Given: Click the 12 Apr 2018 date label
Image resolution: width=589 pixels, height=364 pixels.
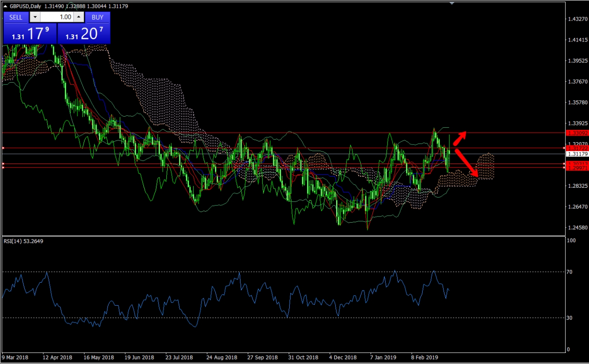Looking at the screenshot, I should point(57,357).
